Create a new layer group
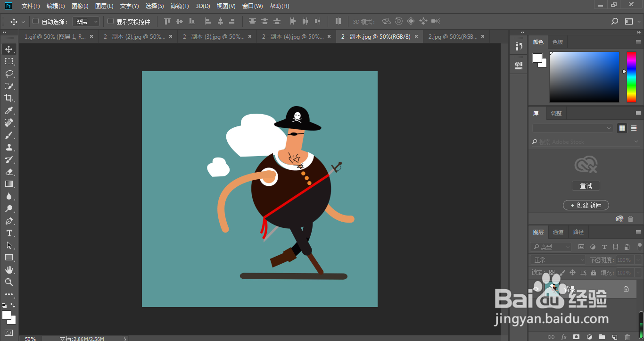644x341 pixels. point(602,337)
